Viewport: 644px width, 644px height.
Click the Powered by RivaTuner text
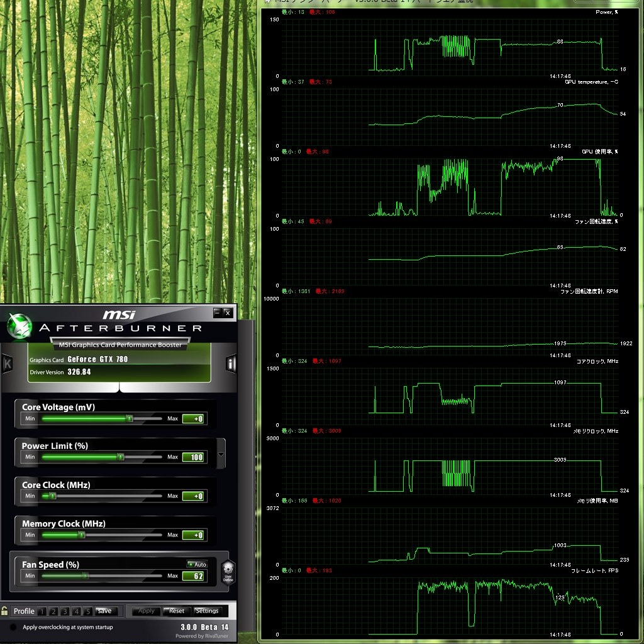click(x=202, y=636)
